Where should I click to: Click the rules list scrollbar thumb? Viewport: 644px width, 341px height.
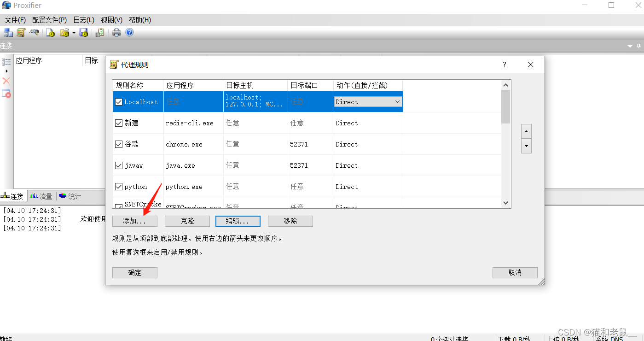point(506,106)
